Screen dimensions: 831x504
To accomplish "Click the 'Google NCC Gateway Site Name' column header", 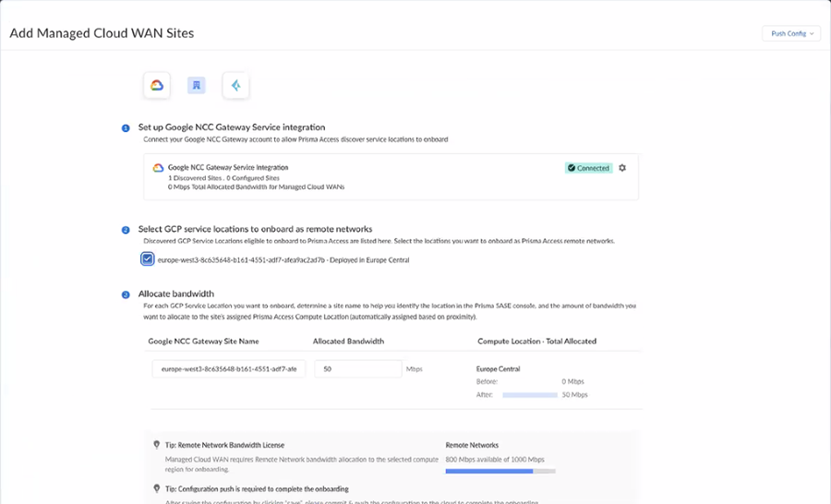I will [203, 342].
